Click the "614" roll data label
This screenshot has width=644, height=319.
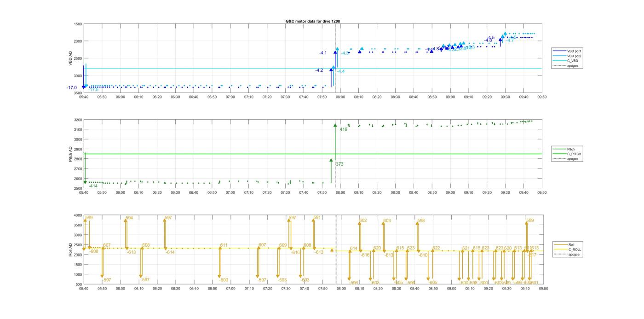353,249
